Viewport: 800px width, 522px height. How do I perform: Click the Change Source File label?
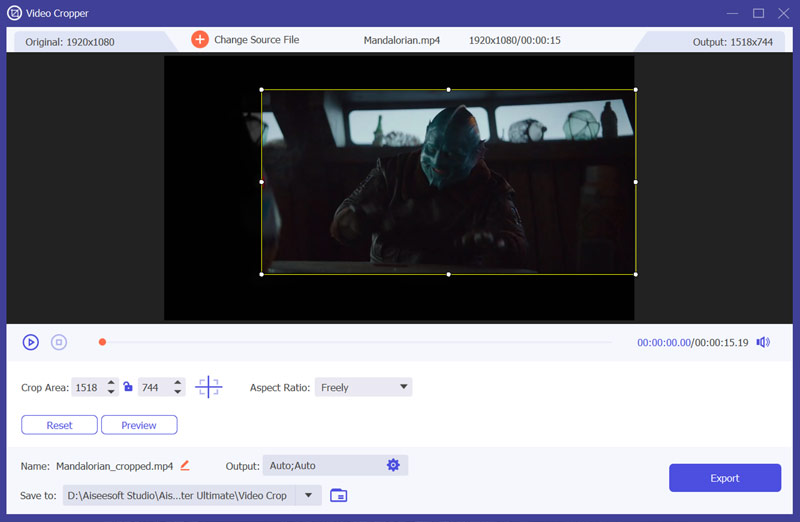[x=257, y=40]
